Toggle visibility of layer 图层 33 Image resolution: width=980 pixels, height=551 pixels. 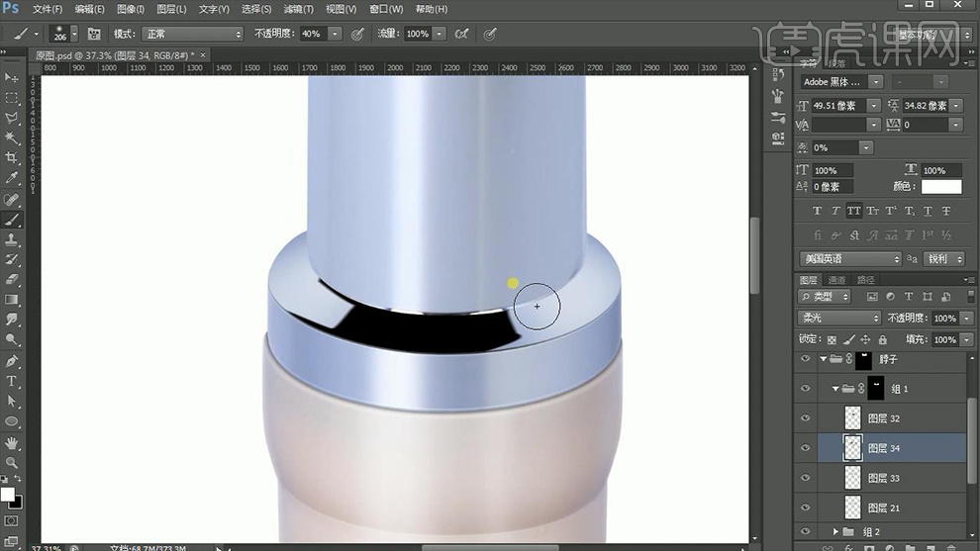(x=805, y=478)
